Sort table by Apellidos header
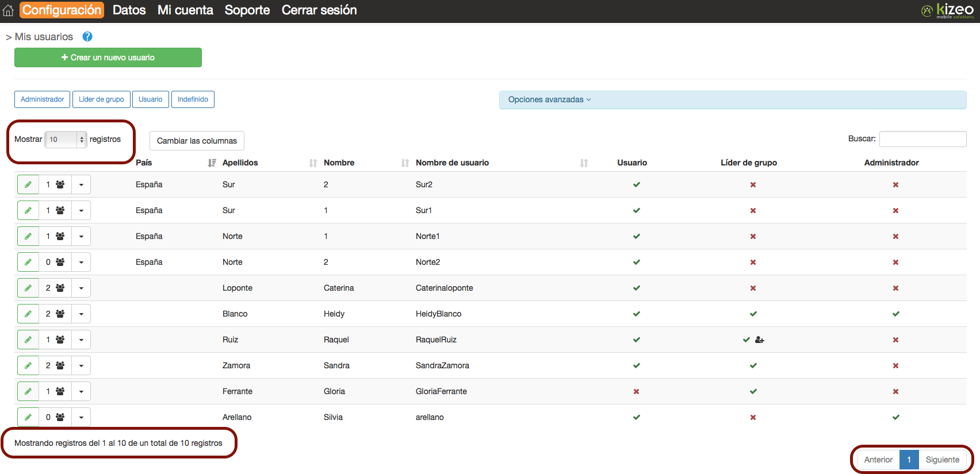 240,163
